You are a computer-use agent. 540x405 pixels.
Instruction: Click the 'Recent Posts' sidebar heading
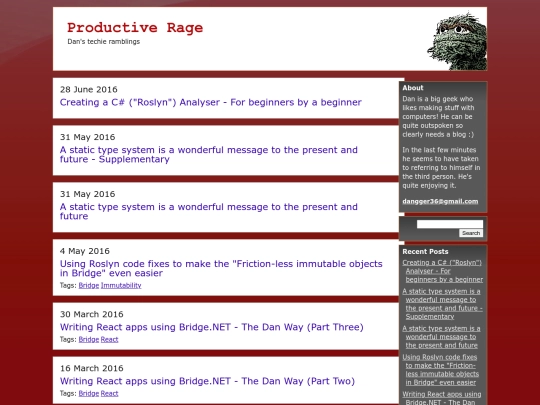[x=425, y=251]
